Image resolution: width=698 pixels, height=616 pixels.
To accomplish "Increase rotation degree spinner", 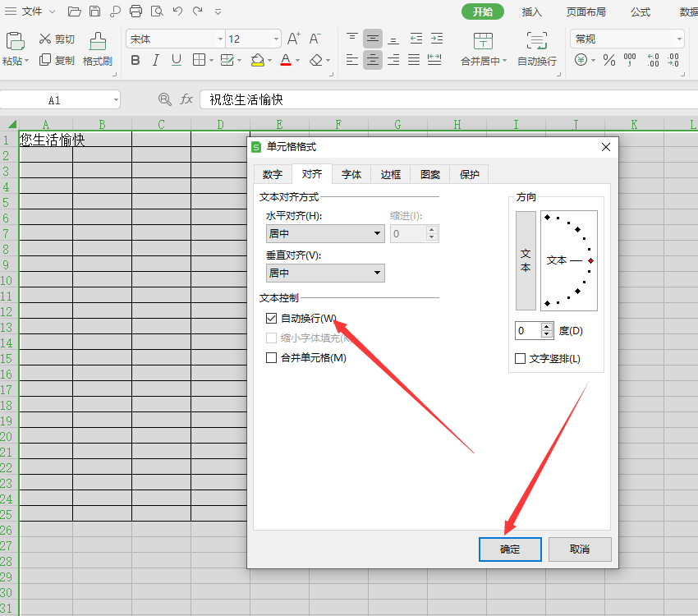I will (547, 327).
